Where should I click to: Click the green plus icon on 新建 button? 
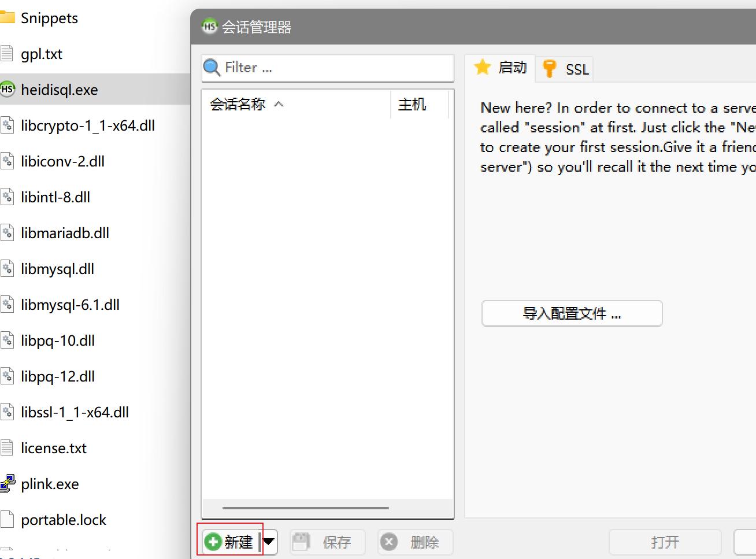coord(213,542)
